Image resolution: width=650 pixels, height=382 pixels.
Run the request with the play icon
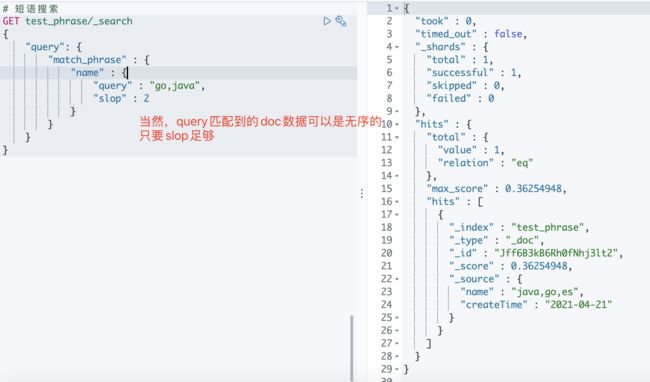point(327,21)
